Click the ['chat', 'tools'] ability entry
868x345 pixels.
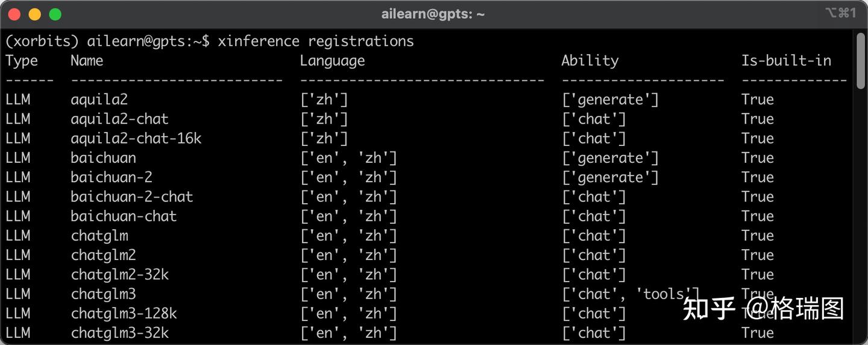tap(630, 294)
